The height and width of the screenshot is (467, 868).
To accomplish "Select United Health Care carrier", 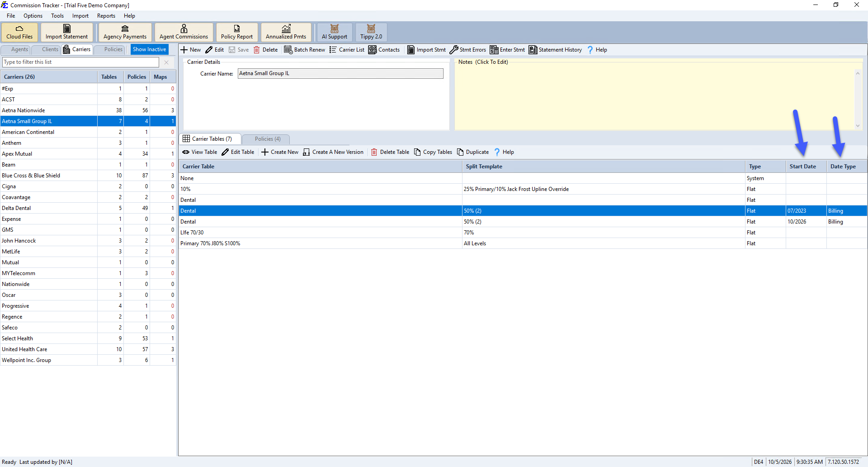I will pos(88,349).
